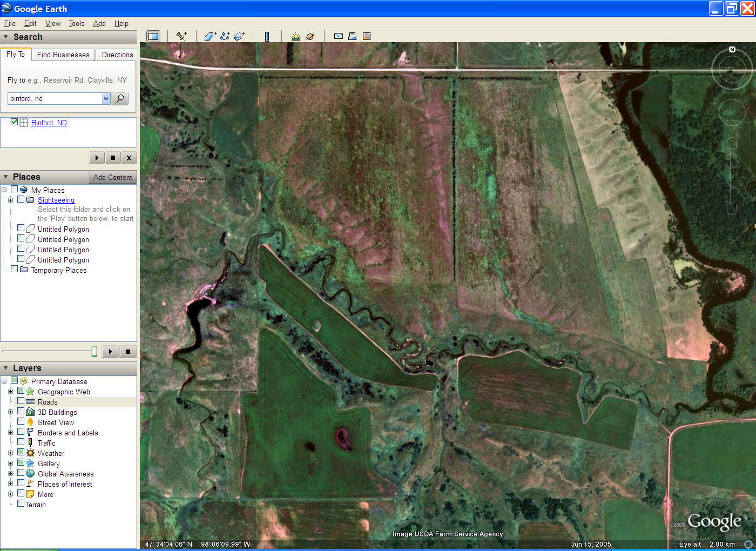Click View in Google Maps icon
The height and width of the screenshot is (551, 756).
[367, 36]
